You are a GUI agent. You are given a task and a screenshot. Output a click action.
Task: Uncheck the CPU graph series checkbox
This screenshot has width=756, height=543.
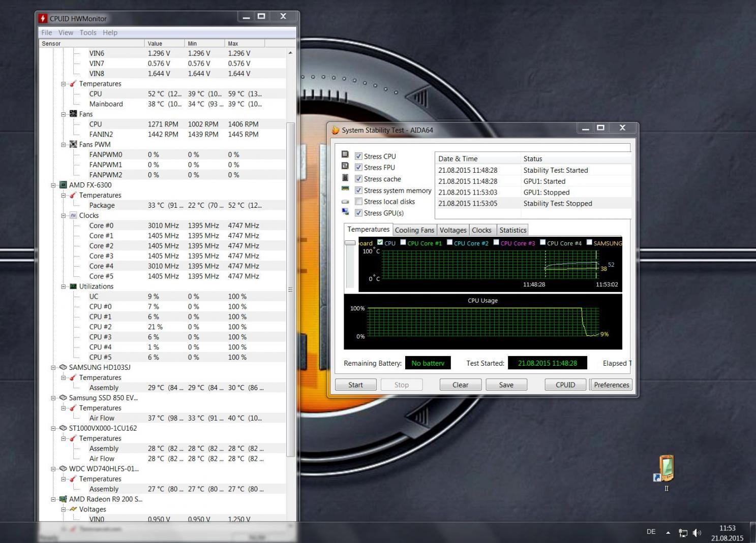[380, 242]
